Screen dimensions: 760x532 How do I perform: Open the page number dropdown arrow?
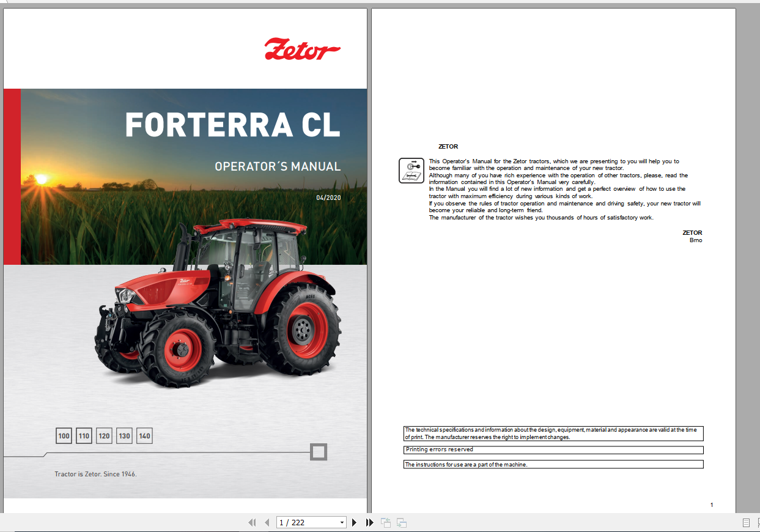[x=342, y=522]
